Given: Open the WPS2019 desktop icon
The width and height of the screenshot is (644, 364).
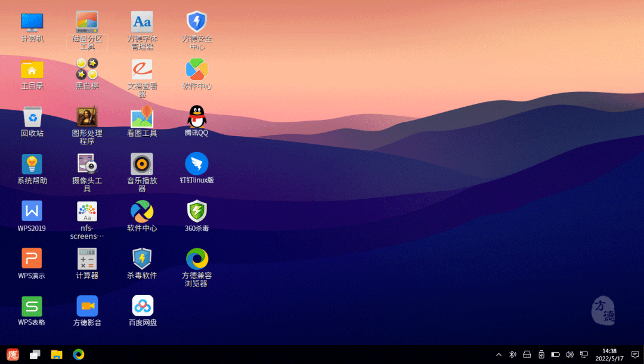Looking at the screenshot, I should pyautogui.click(x=32, y=211).
